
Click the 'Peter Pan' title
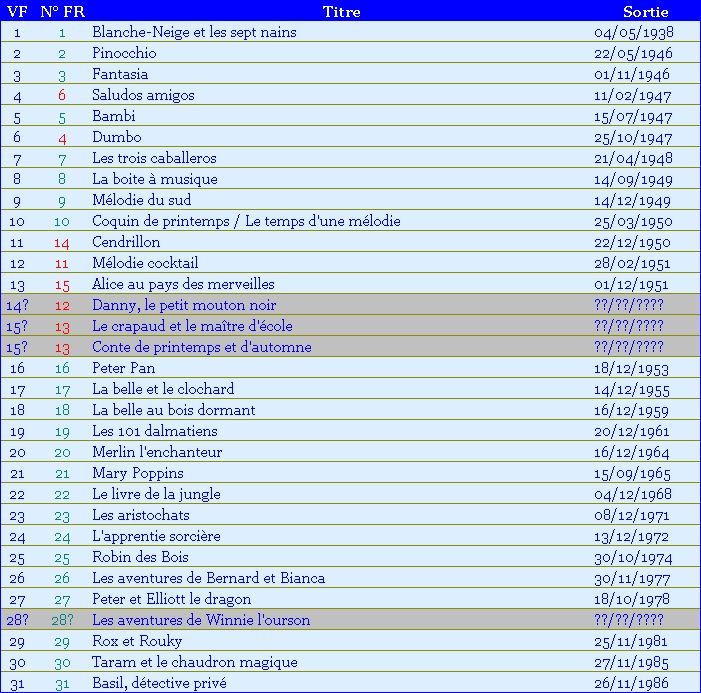124,368
